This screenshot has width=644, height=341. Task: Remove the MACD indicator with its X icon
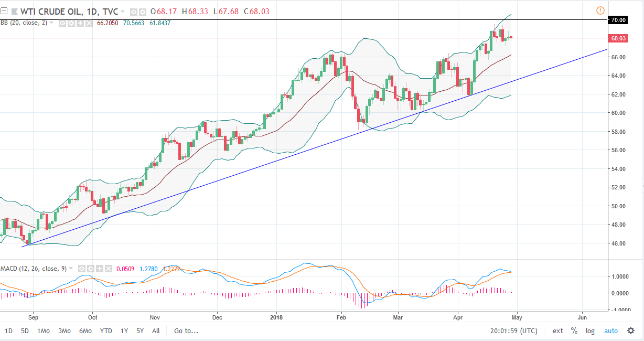coord(108,268)
